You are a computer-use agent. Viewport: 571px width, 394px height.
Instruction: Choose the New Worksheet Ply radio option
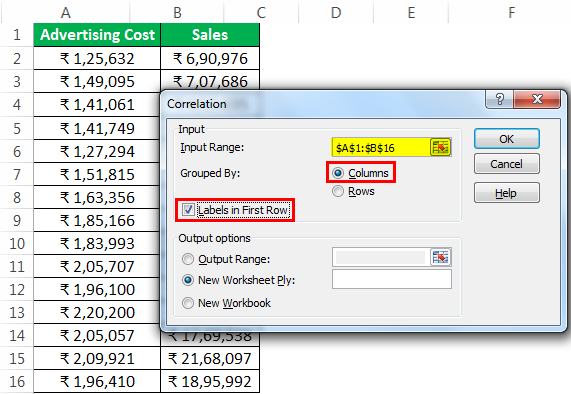188,280
